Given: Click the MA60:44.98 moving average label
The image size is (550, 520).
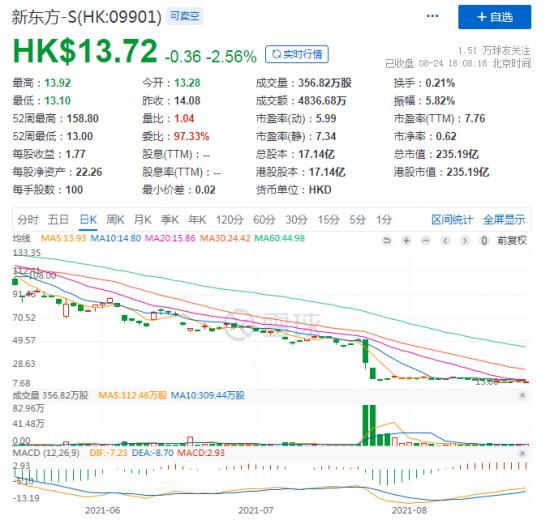Looking at the screenshot, I should click(280, 238).
